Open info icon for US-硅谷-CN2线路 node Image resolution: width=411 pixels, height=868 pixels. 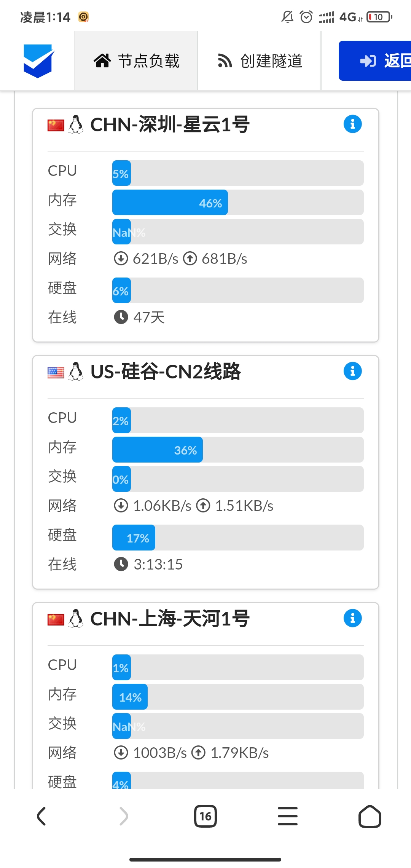352,371
